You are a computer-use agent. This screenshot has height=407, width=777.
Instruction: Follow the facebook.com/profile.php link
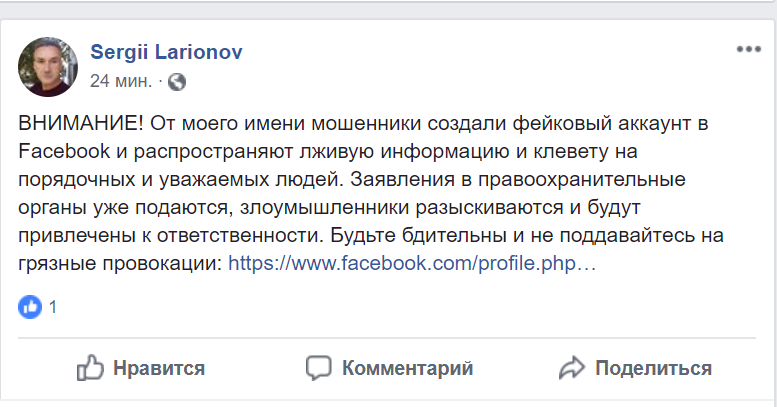412,265
